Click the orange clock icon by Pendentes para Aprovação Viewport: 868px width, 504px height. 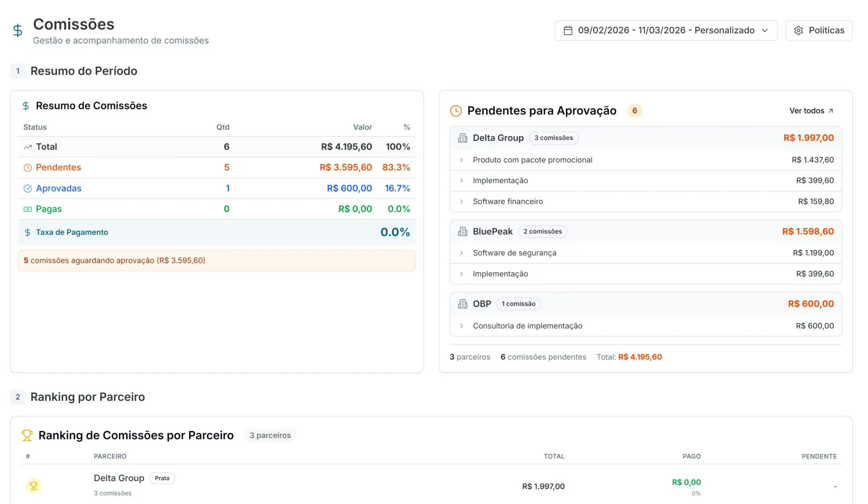pyautogui.click(x=456, y=111)
